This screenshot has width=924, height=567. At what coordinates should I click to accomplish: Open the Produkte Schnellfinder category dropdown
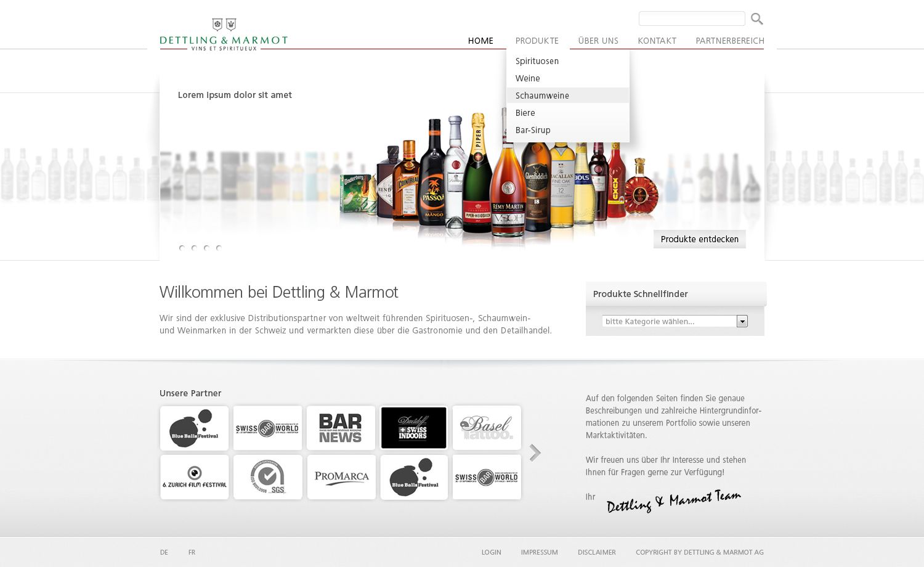click(742, 321)
